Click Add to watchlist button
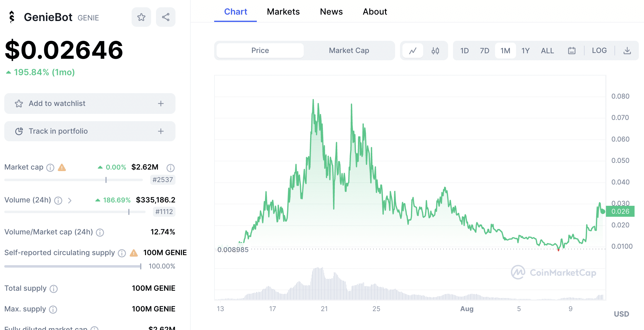Image resolution: width=644 pixels, height=330 pixels. click(x=90, y=104)
